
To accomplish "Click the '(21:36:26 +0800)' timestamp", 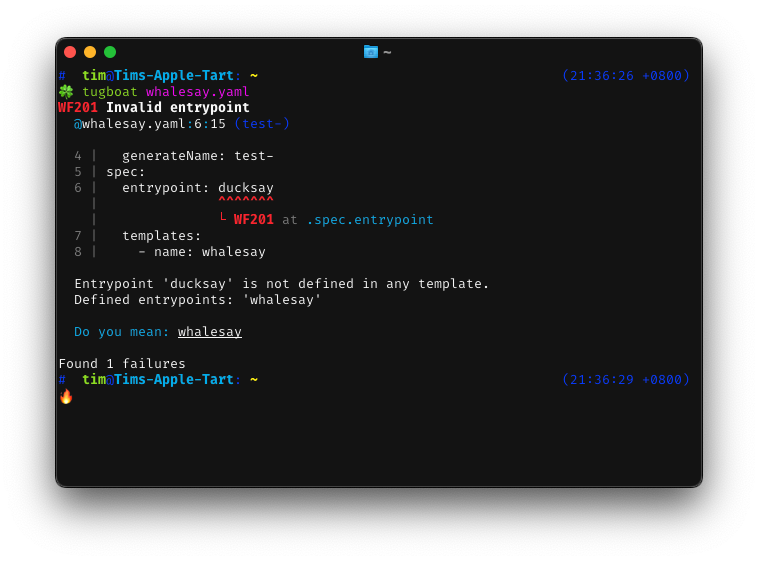I will click(x=626, y=75).
